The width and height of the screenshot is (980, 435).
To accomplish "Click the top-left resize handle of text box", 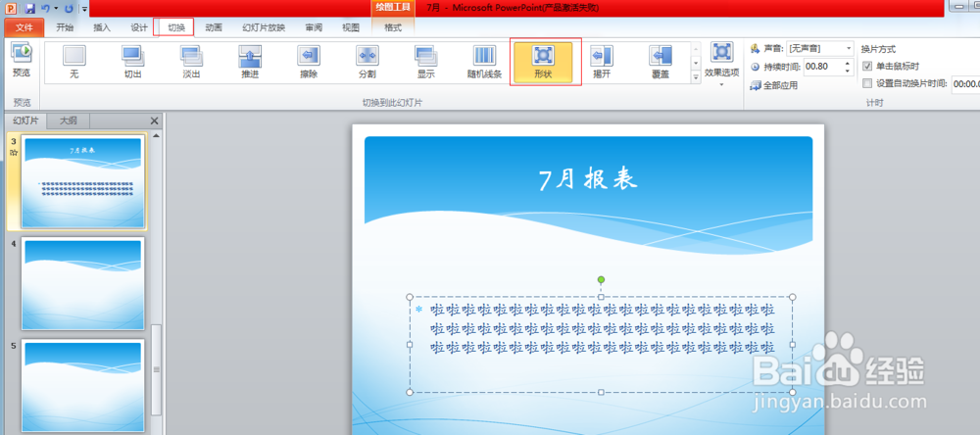I will tap(410, 297).
